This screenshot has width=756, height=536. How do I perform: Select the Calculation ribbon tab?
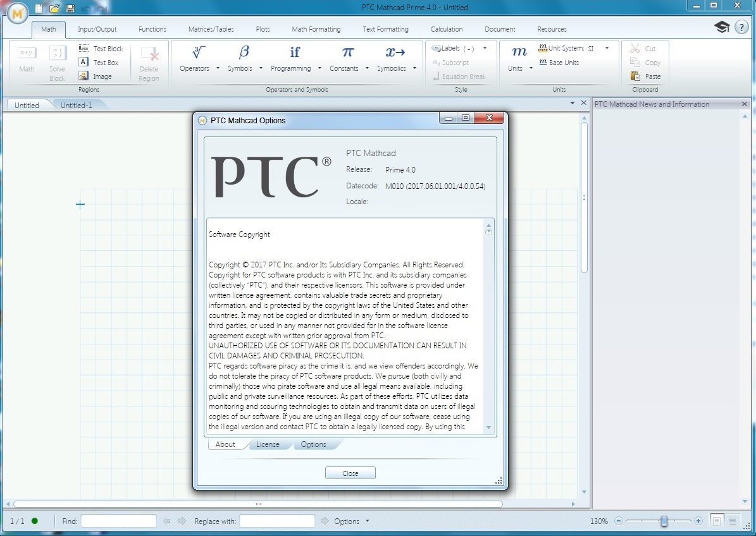(447, 29)
